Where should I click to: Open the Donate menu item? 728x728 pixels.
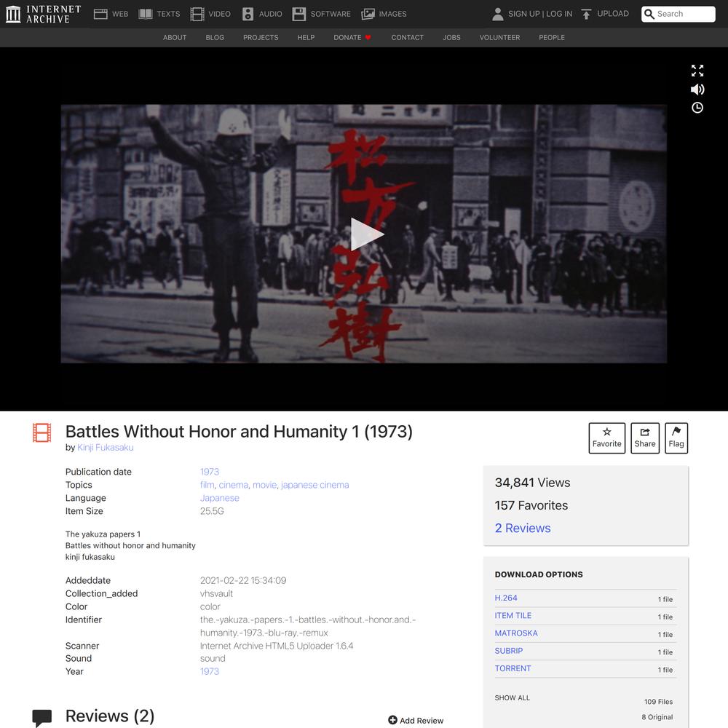[x=352, y=38]
